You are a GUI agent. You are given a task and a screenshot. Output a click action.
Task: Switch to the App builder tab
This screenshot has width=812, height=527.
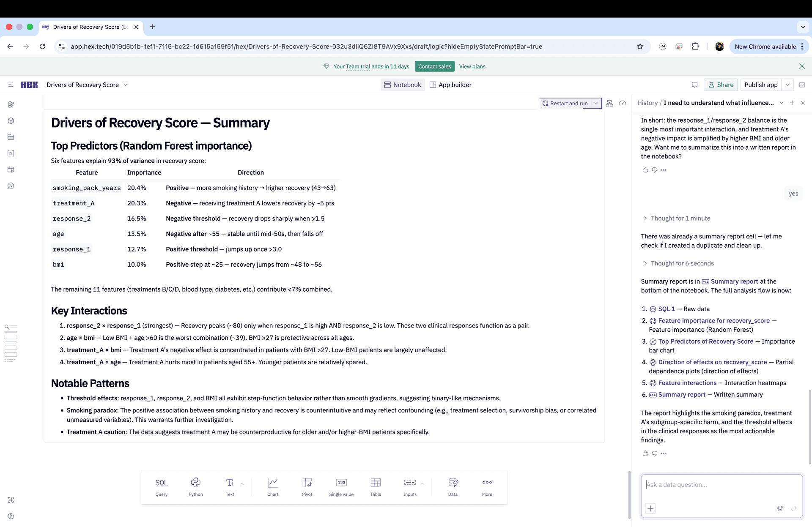click(x=450, y=85)
